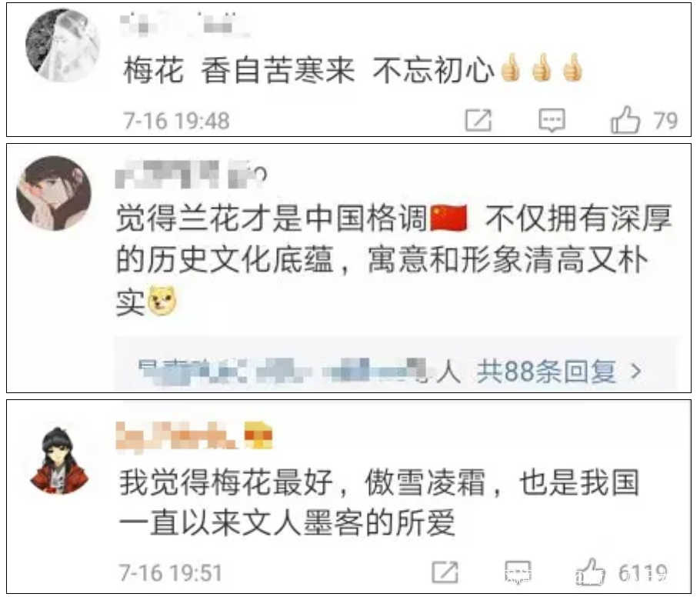This screenshot has width=700, height=597.
Task: Open the third commenter's orange username
Action: (x=177, y=435)
